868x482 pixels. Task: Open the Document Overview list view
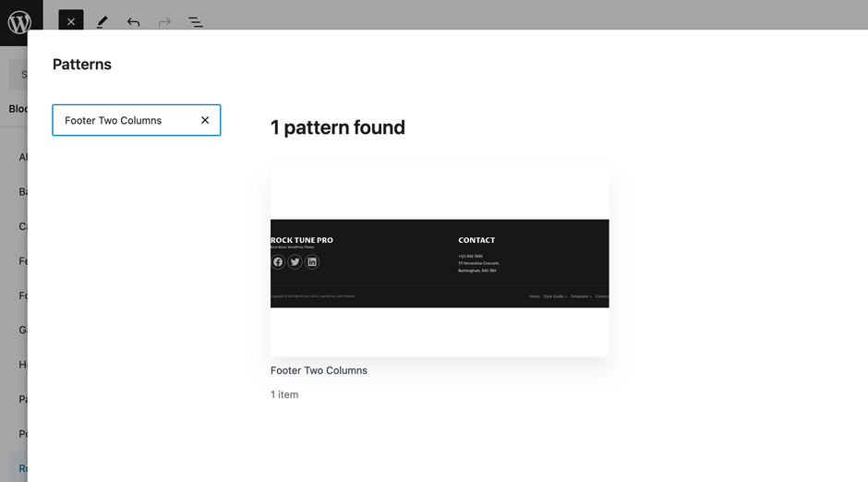196,22
